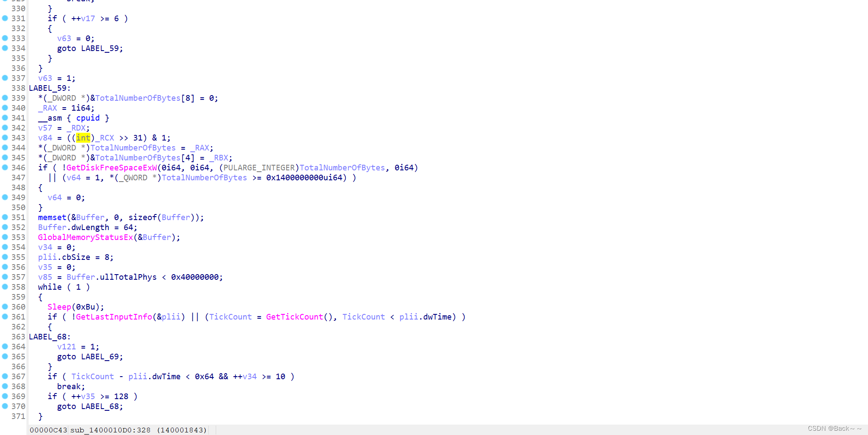Click plii.cbSize on line 355
Viewport: 868px width, 435px height.
64,257
